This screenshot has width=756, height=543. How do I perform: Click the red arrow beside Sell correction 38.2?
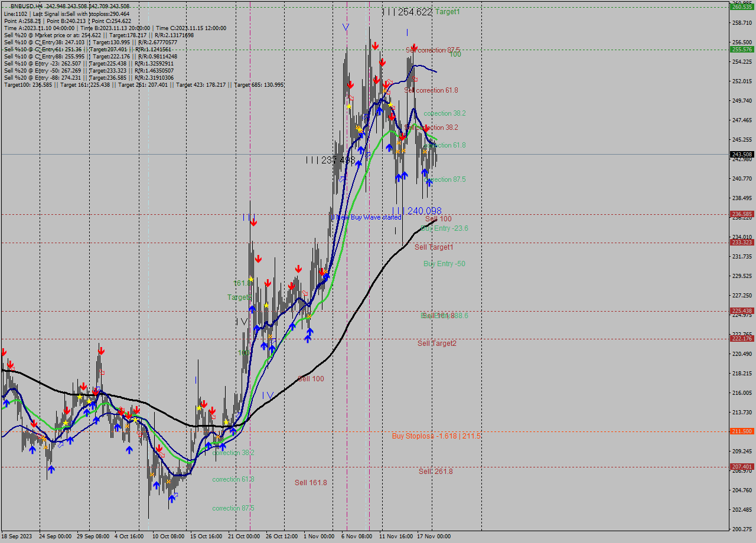426,127
